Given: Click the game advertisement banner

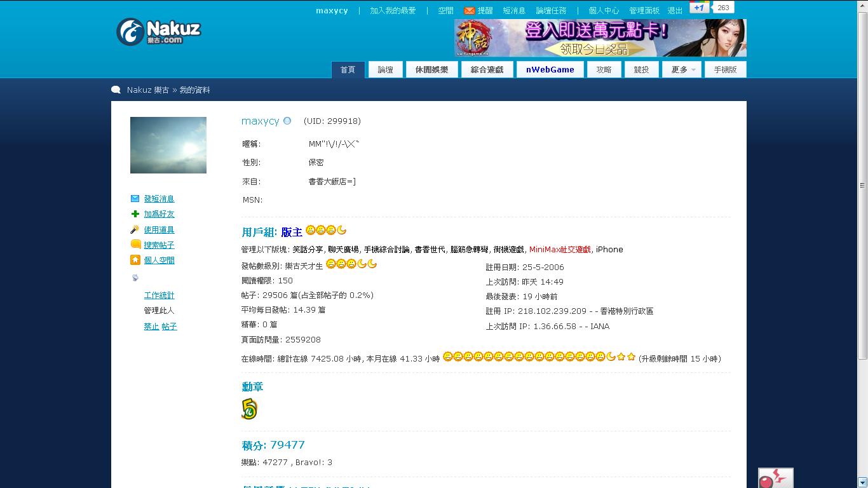Looking at the screenshot, I should [x=600, y=38].
